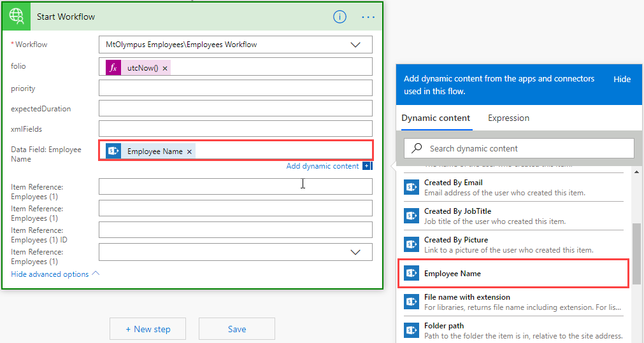Click the Start Workflow globe icon
The width and height of the screenshot is (644, 343).
point(17,17)
